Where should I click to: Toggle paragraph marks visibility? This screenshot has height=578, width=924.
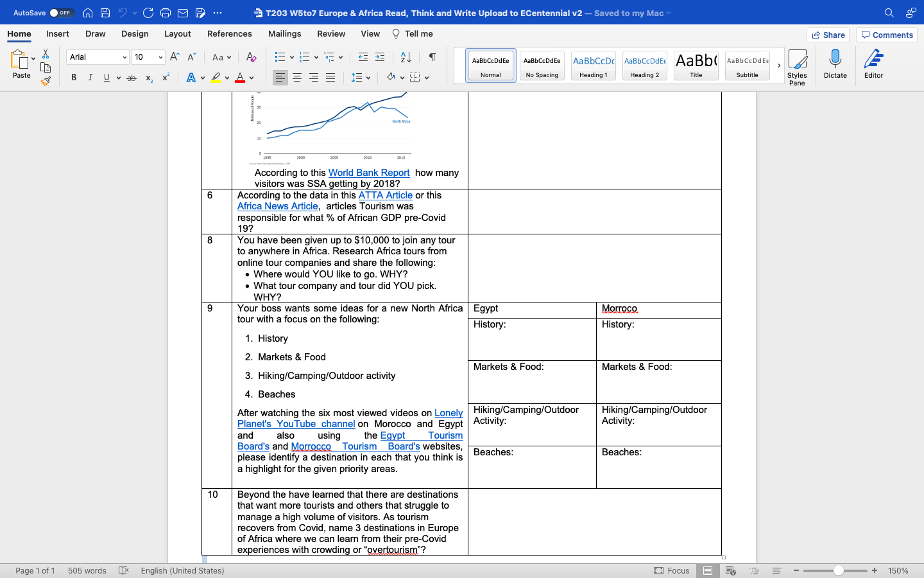(x=432, y=57)
